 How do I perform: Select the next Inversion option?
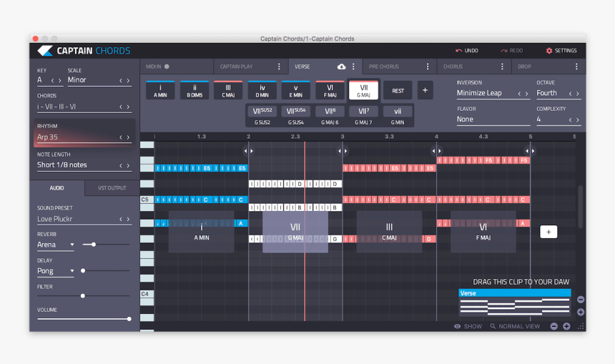tap(526, 94)
